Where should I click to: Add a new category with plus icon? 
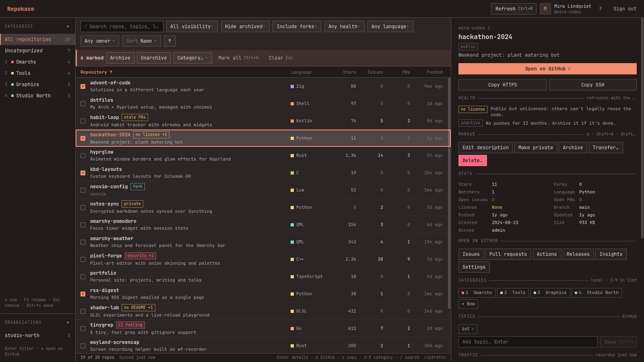click(68, 27)
